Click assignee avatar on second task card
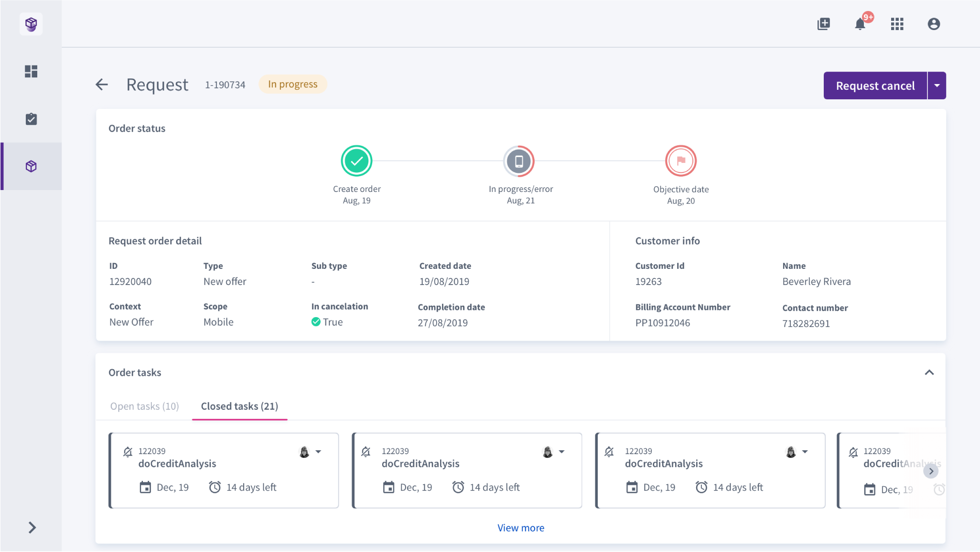This screenshot has height=552, width=980. (x=548, y=452)
